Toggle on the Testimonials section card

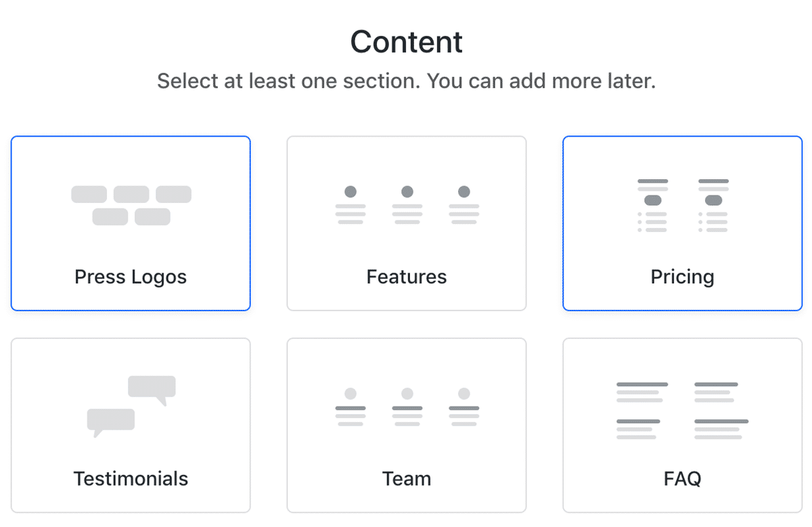(x=131, y=425)
